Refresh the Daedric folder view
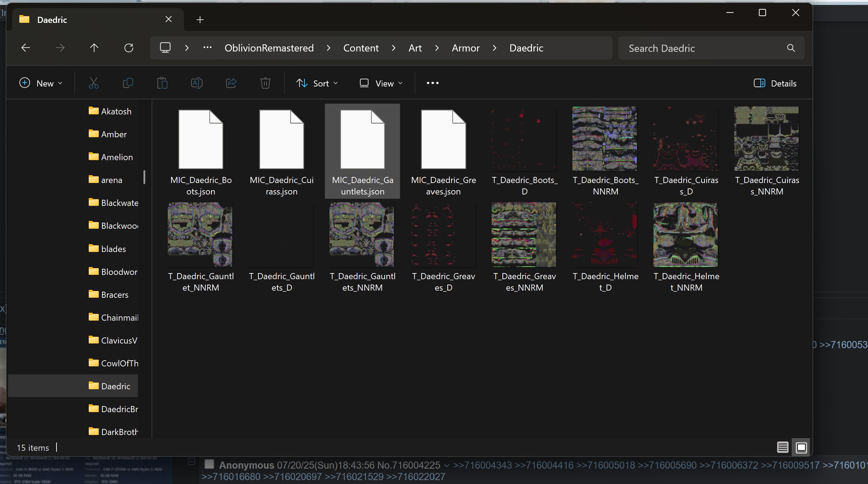Image resolution: width=868 pixels, height=484 pixels. point(129,48)
